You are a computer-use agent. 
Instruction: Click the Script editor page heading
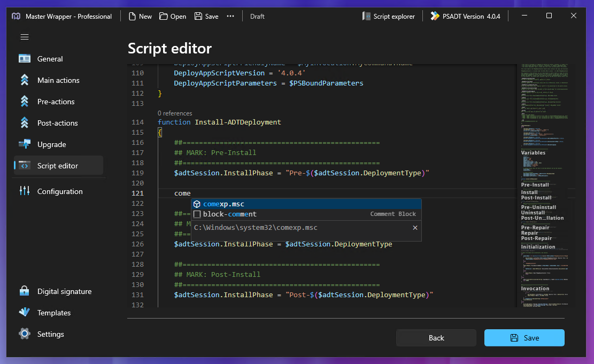[169, 49]
